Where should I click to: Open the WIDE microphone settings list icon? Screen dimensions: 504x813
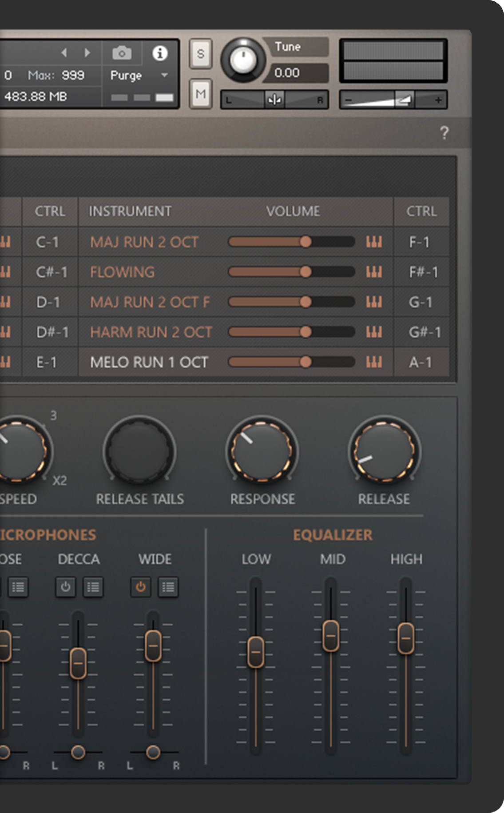168,587
